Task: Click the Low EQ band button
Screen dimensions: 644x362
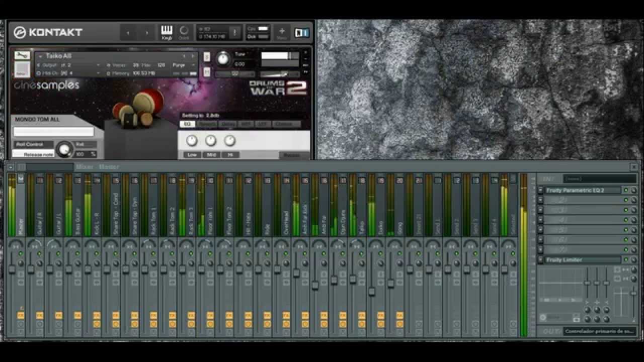Action: [192, 154]
